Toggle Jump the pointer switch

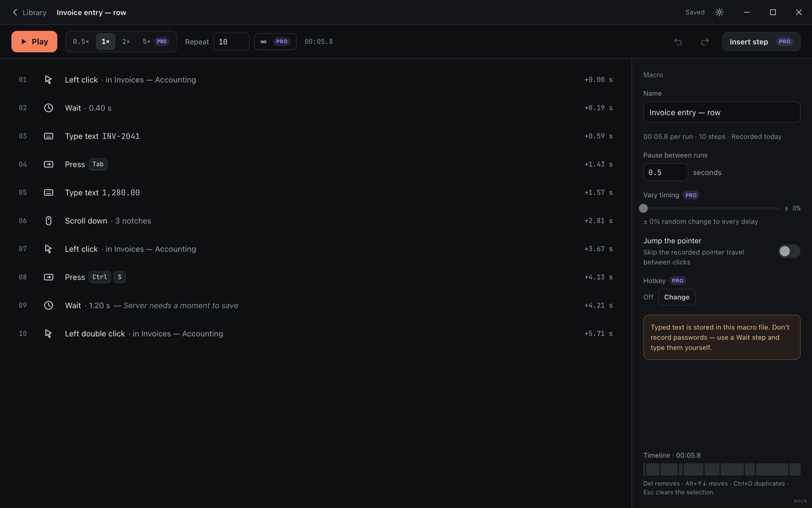click(789, 251)
